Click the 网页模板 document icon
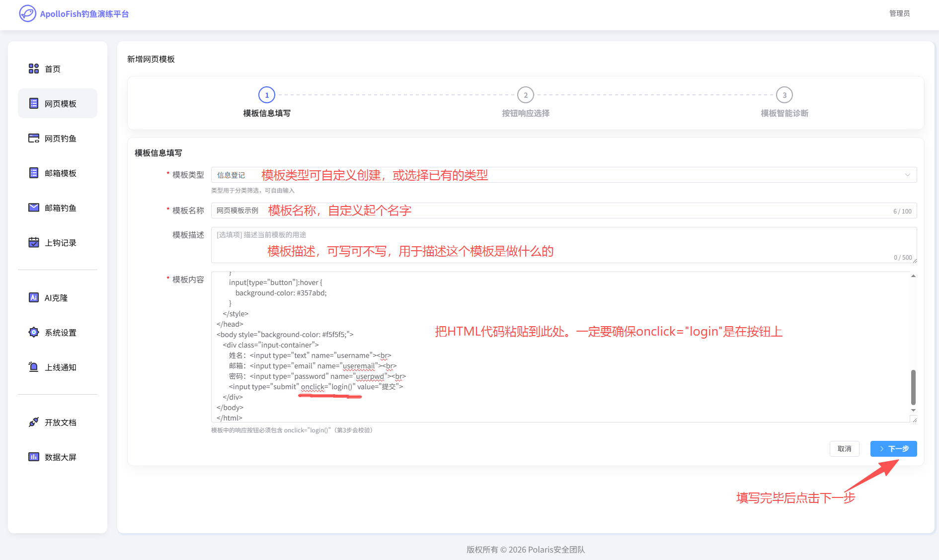Image resolution: width=939 pixels, height=560 pixels. 34,103
